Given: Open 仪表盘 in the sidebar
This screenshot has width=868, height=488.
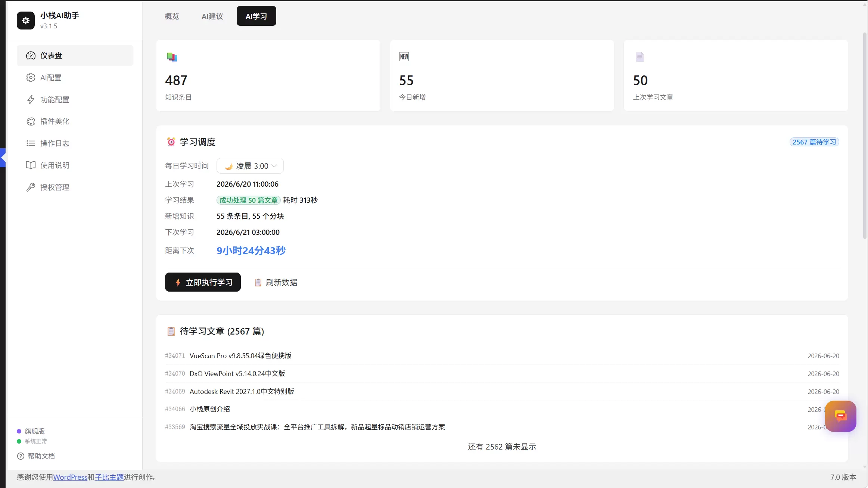Looking at the screenshot, I should pyautogui.click(x=75, y=56).
